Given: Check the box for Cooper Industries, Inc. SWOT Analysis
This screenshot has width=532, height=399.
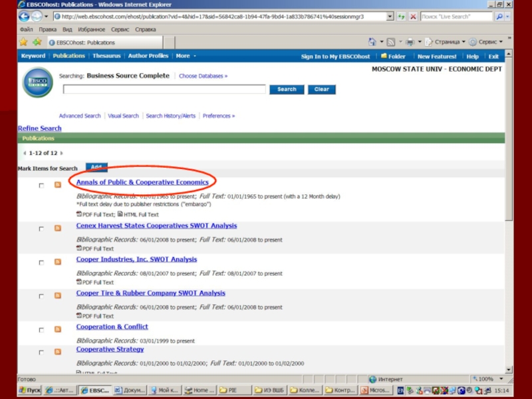Looking at the screenshot, I should click(41, 262).
